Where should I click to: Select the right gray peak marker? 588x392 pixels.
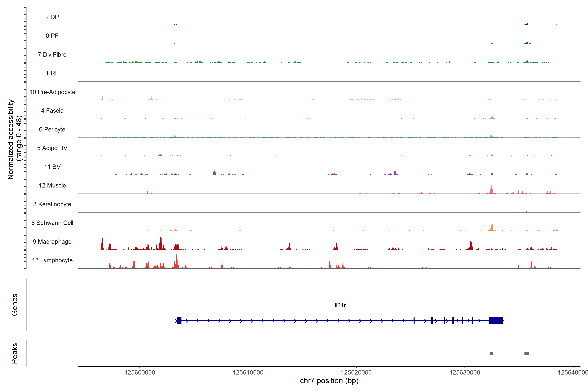click(526, 353)
